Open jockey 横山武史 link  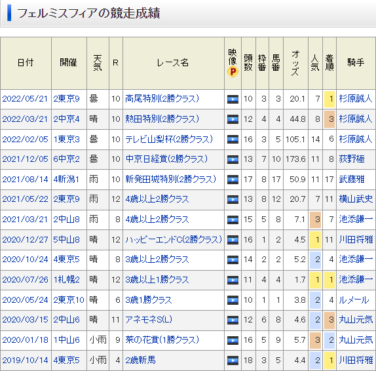tap(356, 199)
